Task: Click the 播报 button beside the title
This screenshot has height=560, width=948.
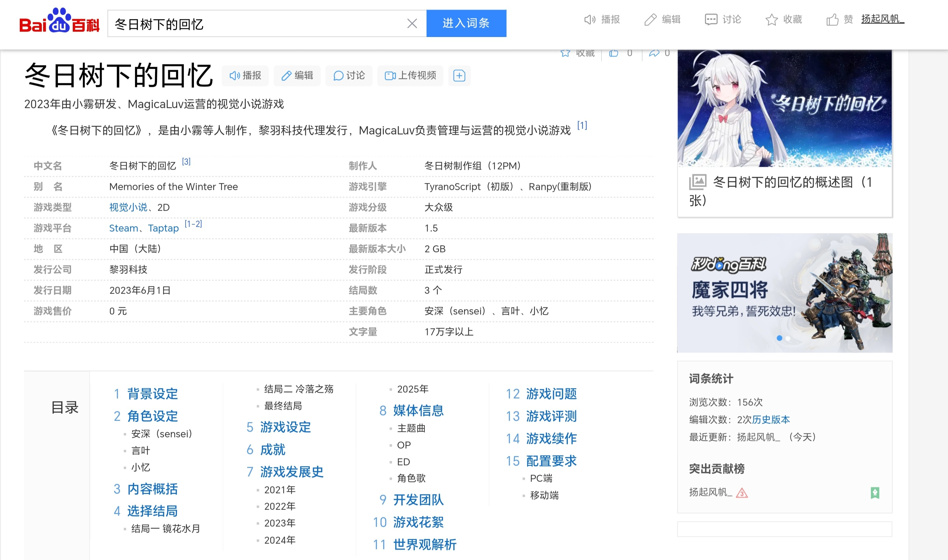Action: pos(245,76)
